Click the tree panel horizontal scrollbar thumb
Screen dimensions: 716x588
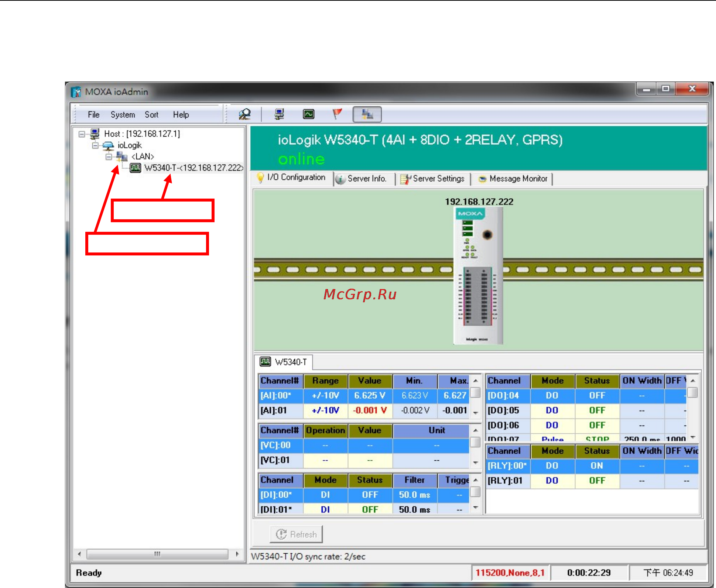[157, 554]
